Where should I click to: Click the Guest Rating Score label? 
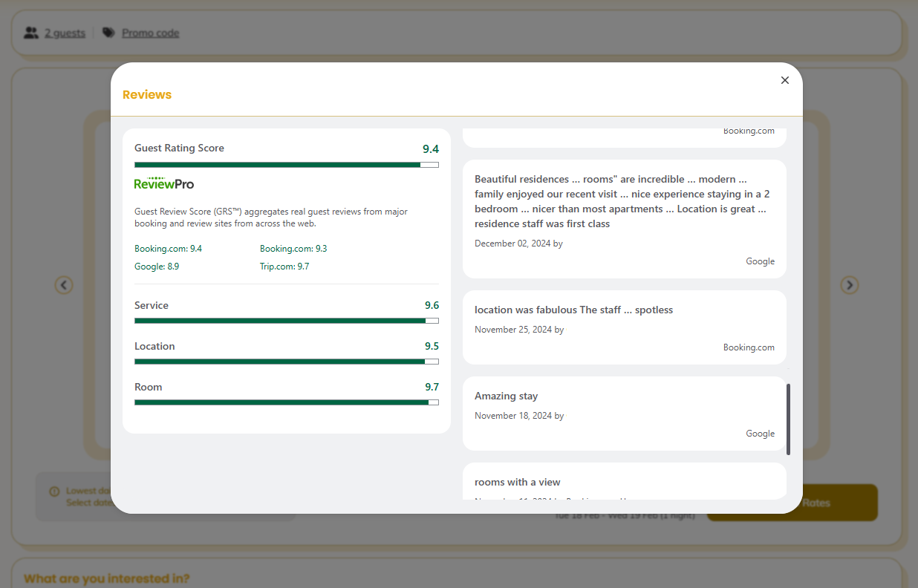click(x=179, y=148)
